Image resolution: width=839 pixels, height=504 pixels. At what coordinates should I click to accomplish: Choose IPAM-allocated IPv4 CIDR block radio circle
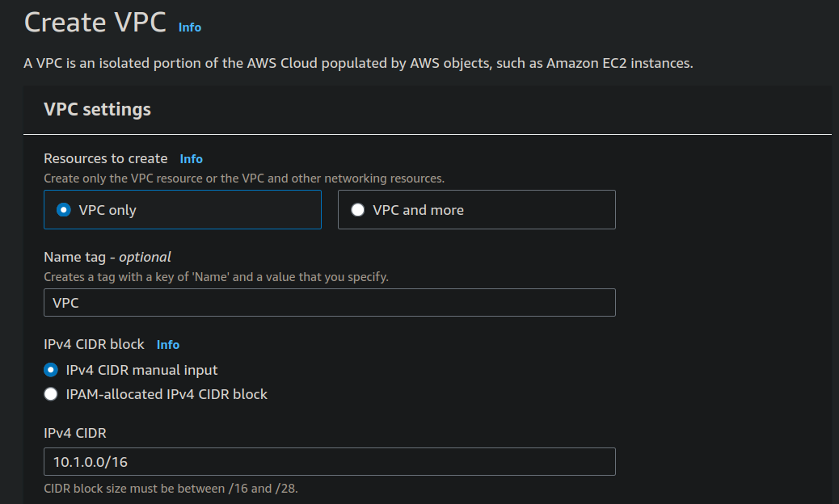tap(51, 394)
